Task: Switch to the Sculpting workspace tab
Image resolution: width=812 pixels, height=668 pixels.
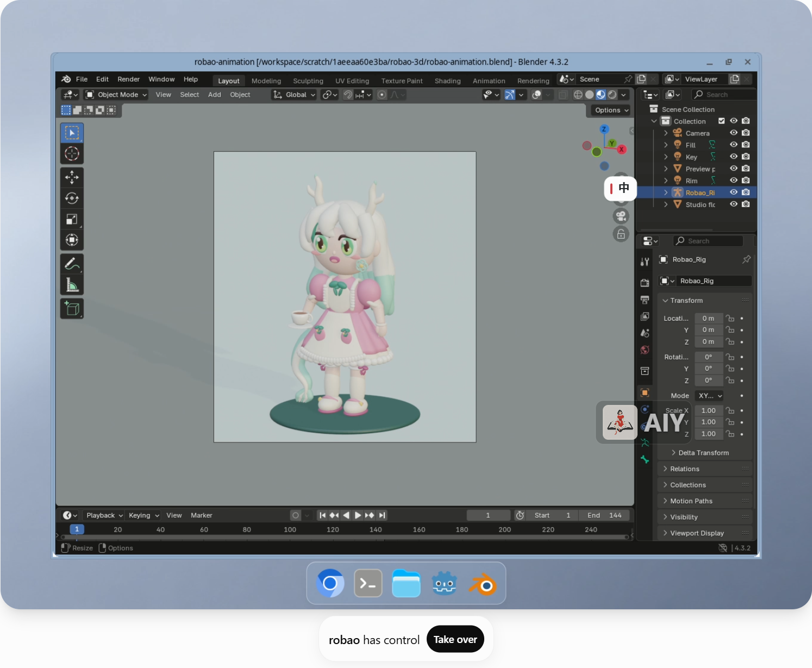Action: coord(308,81)
